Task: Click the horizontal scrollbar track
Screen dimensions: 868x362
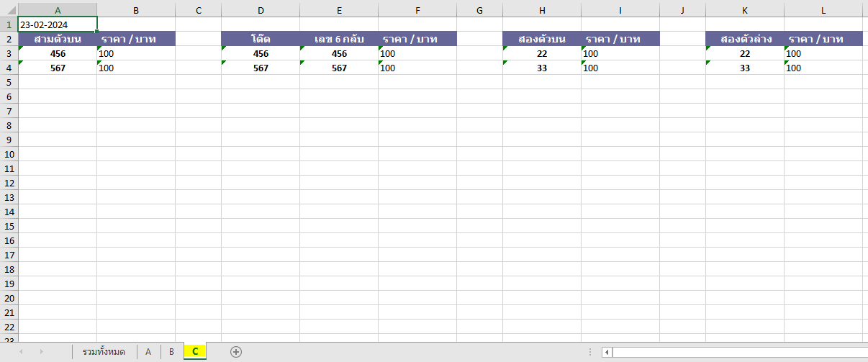Action: [734, 352]
